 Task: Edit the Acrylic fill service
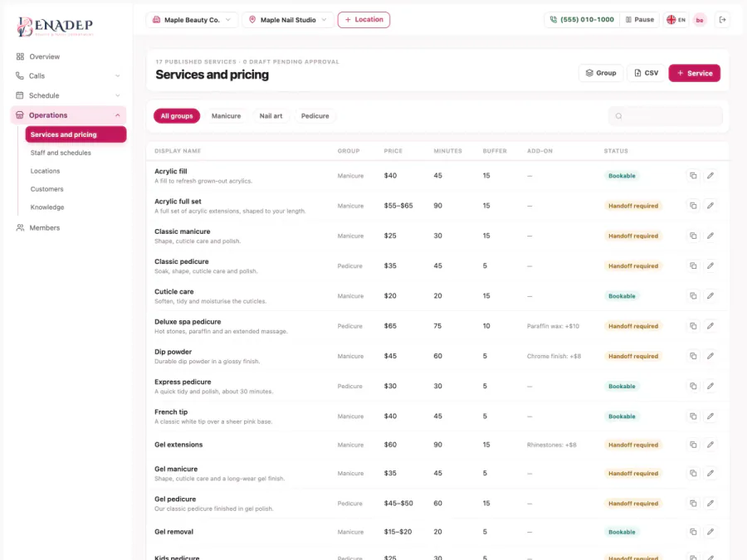(x=710, y=176)
